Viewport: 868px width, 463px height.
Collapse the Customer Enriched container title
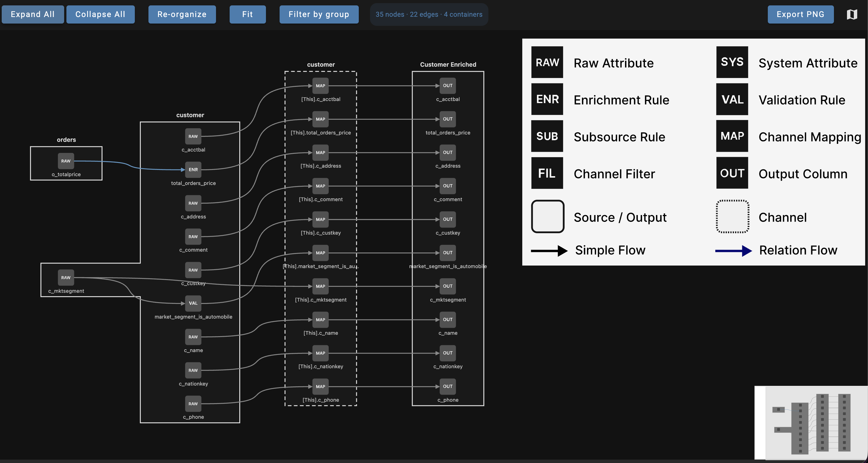click(448, 65)
